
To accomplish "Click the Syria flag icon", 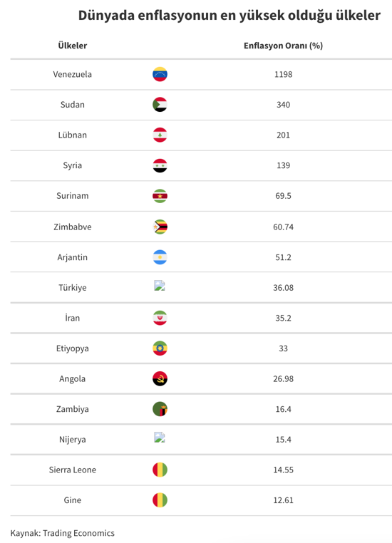I will (x=160, y=165).
